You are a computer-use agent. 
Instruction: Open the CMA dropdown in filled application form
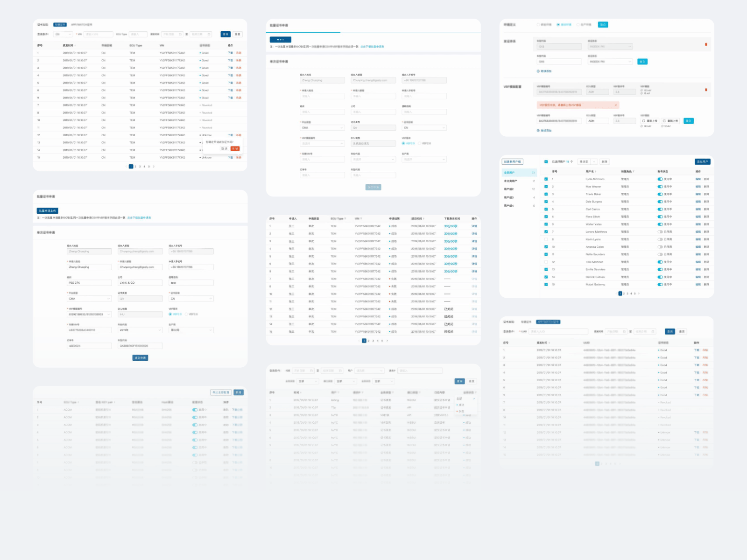click(x=90, y=299)
